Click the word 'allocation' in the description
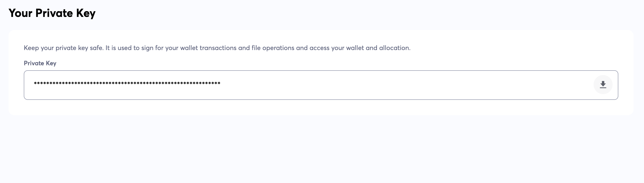The image size is (644, 183). click(x=394, y=48)
